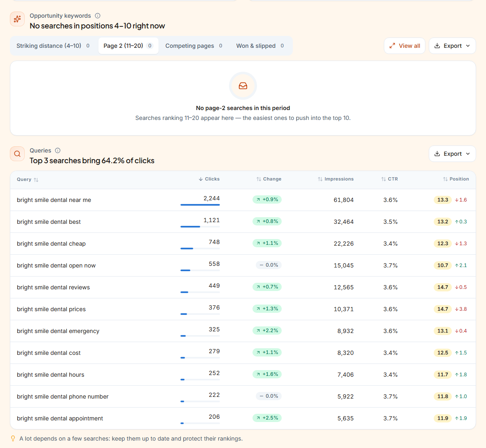
Task: Select query 'bright smile dental phone number'
Action: pos(63,396)
